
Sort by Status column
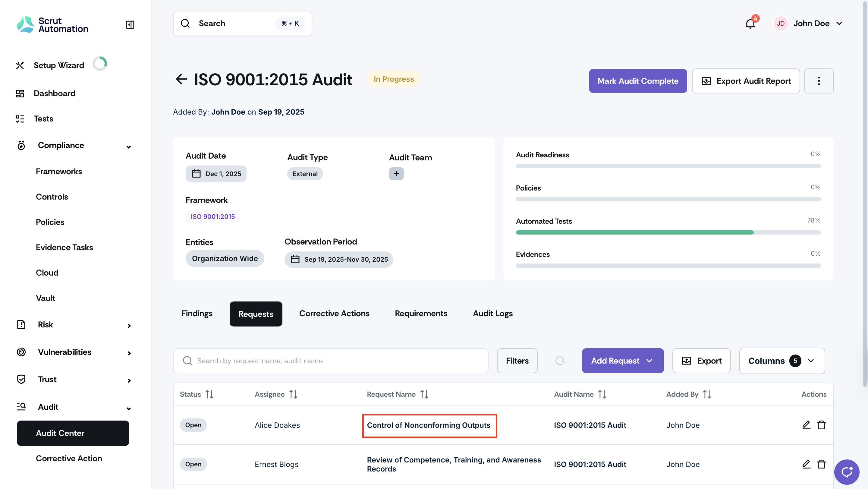(209, 394)
